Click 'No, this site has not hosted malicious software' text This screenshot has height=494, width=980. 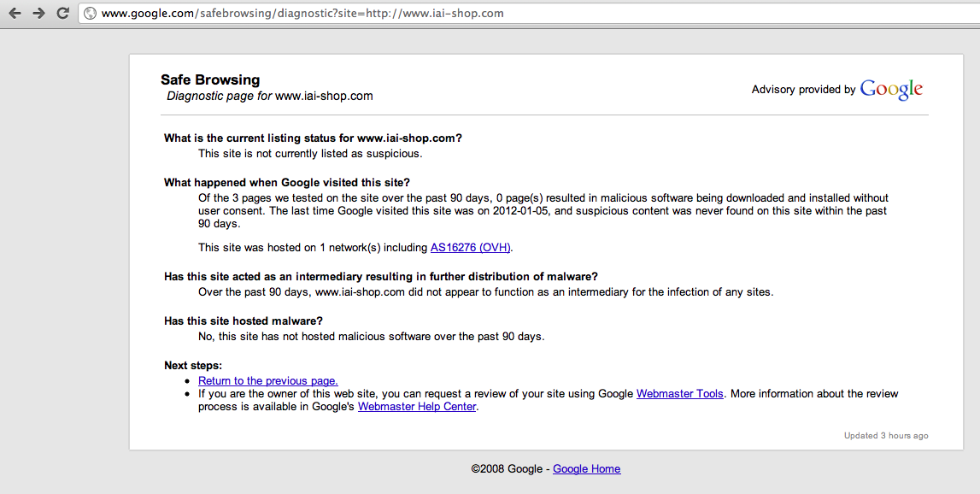coord(372,337)
